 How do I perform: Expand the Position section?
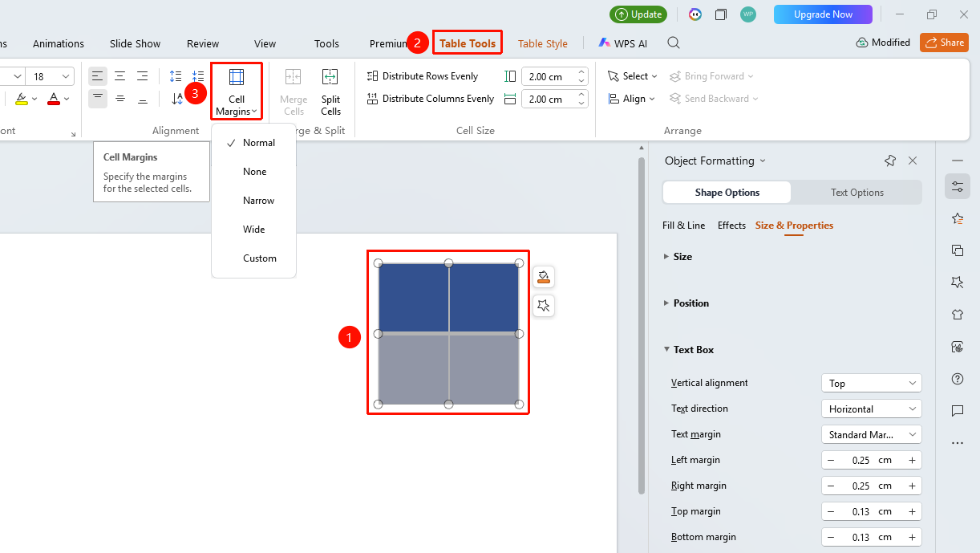(x=666, y=303)
